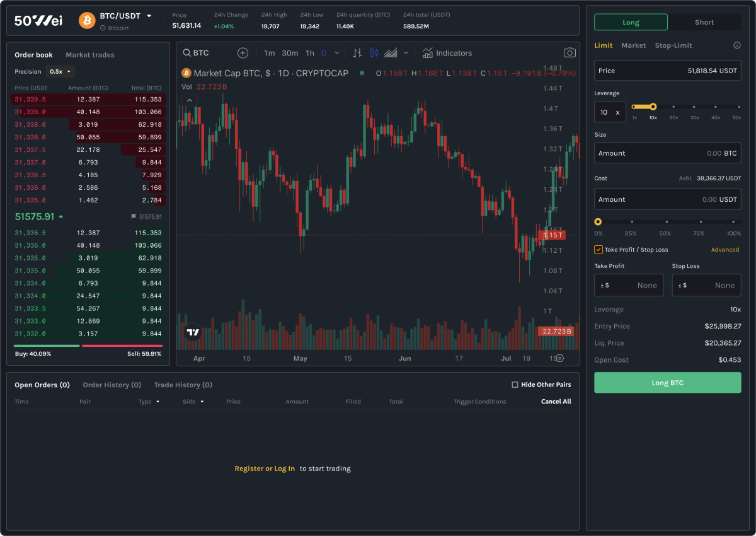The height and width of the screenshot is (536, 756).
Task: Click the add symbol plus icon
Action: tap(243, 53)
